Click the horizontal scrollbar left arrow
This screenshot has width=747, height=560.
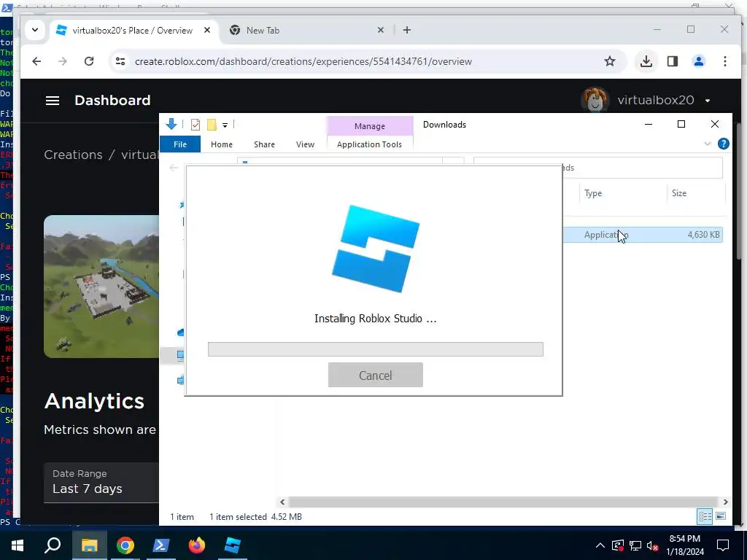pyautogui.click(x=282, y=502)
